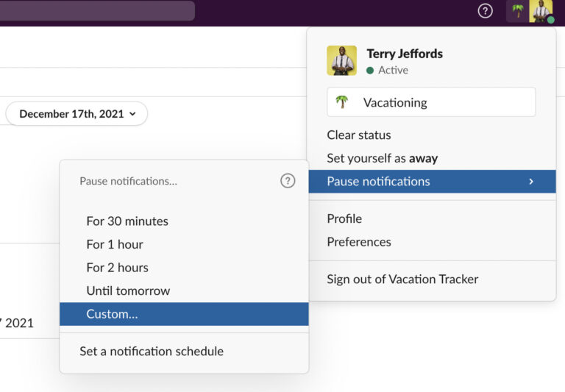Click the user avatar in the top bar
The image size is (565, 392).
click(x=541, y=11)
